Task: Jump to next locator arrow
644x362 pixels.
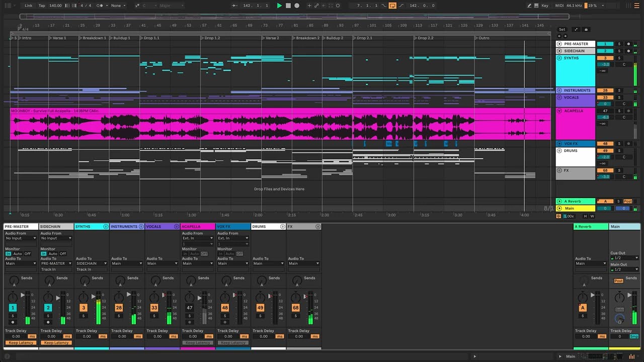Action: point(565,36)
